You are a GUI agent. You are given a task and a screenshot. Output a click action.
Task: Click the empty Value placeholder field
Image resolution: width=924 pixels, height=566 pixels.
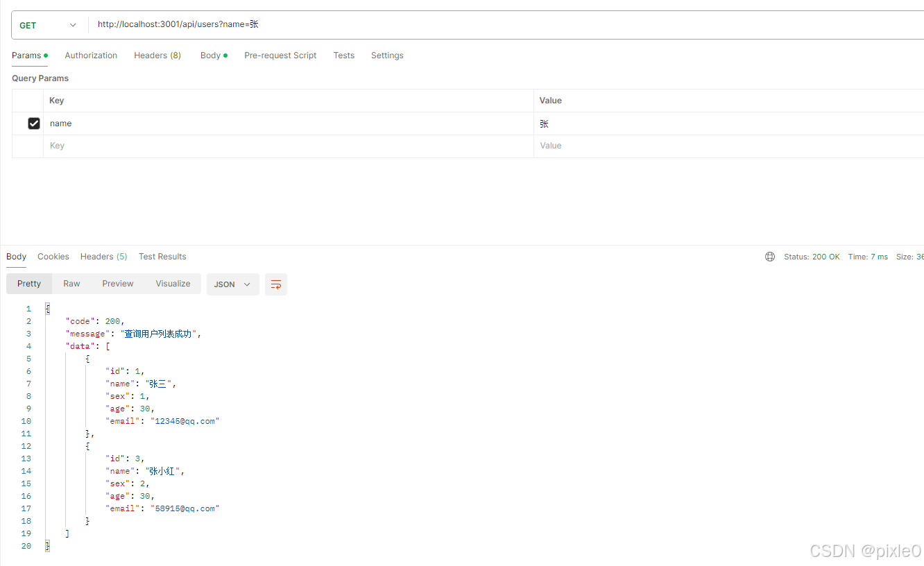click(x=728, y=146)
